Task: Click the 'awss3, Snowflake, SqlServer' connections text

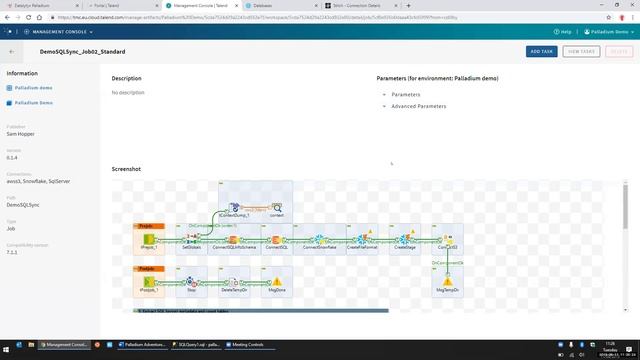Action: tap(38, 181)
